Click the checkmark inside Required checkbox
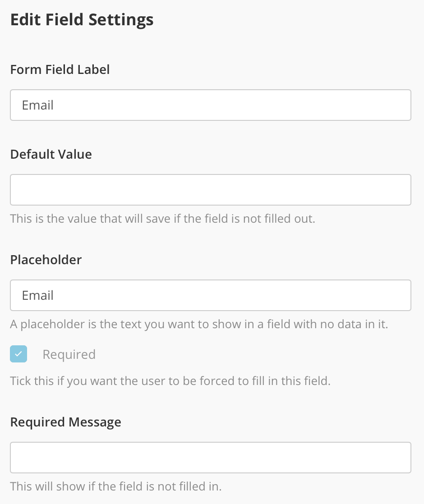The width and height of the screenshot is (424, 504). 18,354
